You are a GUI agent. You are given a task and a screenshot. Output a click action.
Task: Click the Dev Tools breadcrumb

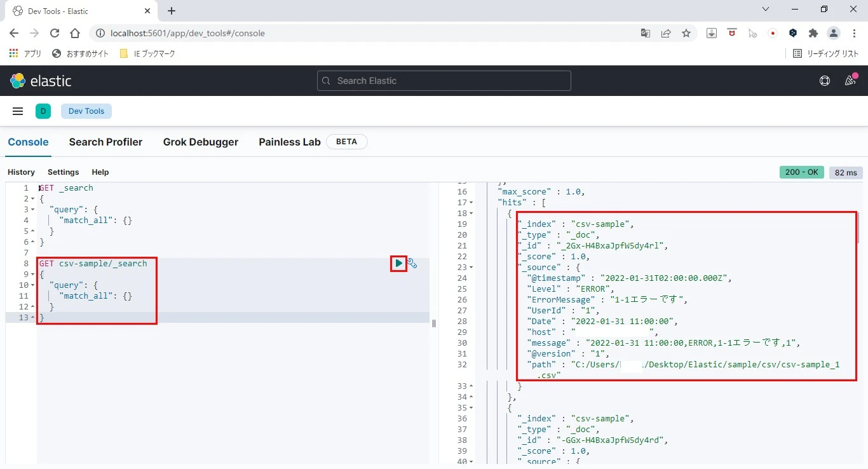tap(86, 111)
